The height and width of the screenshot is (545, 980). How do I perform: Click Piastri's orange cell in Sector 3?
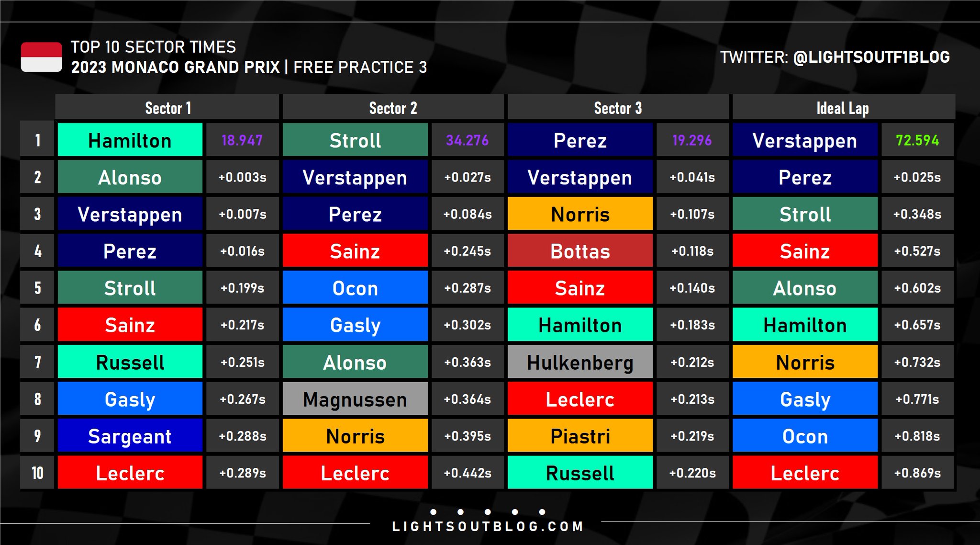coord(580,435)
